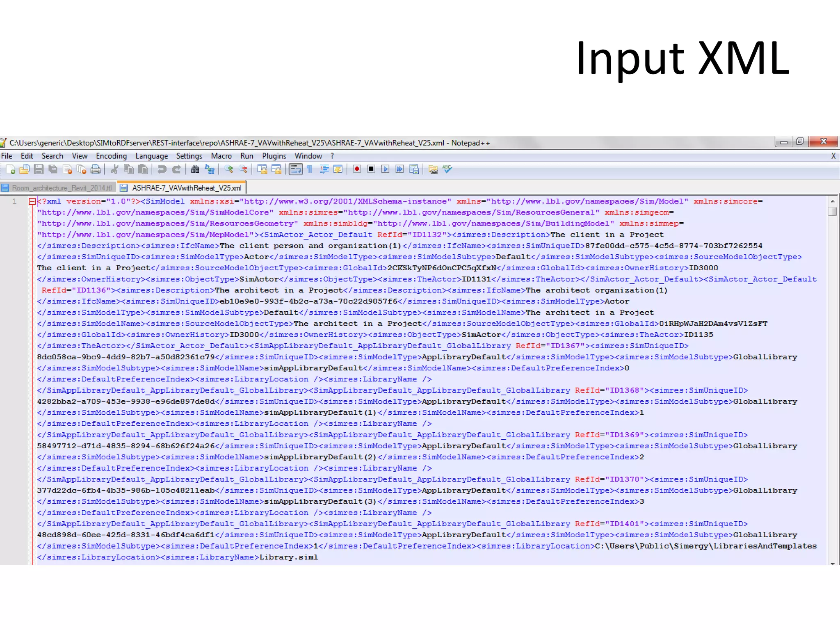Cut selected text with scissors icon
840x630 pixels.
coord(114,169)
